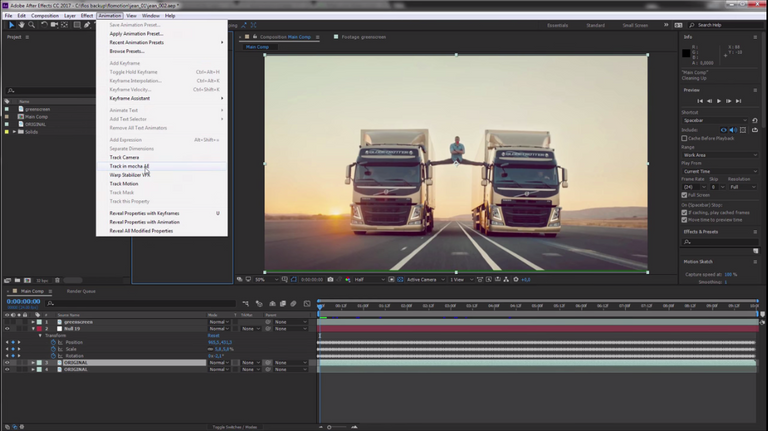Open Range Work Area dropdown

pyautogui.click(x=720, y=155)
